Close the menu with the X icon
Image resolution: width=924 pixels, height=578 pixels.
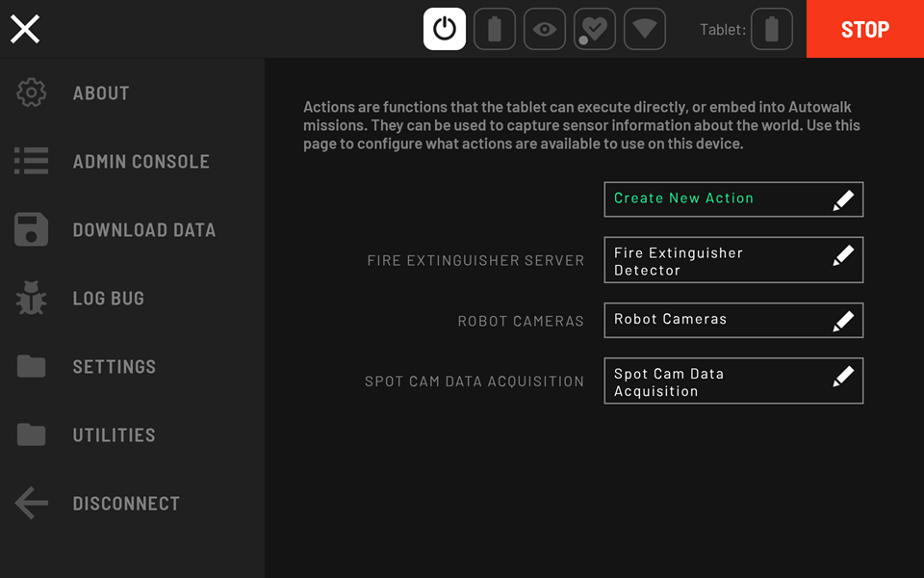pyautogui.click(x=25, y=29)
